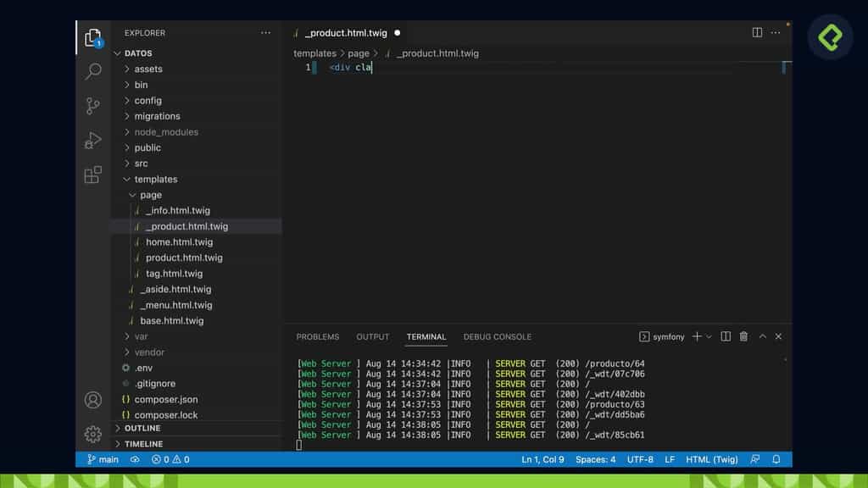The height and width of the screenshot is (488, 868).
Task: Click the page breadcrumb segment
Action: [x=359, y=53]
